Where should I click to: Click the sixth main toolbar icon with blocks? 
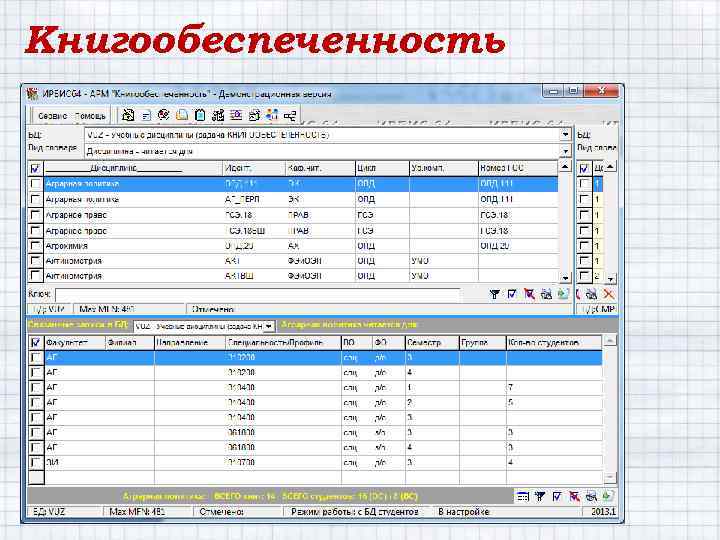[x=218, y=115]
